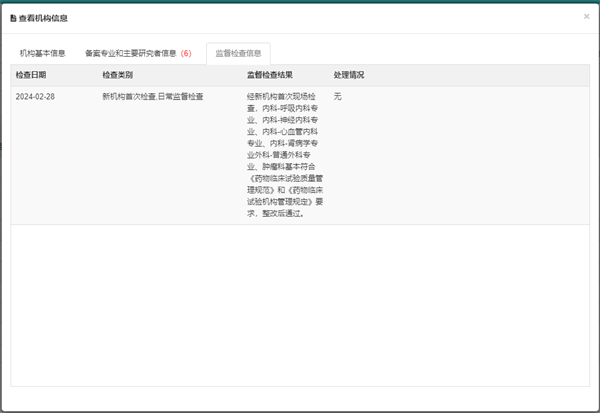Close the 查看机构信息 dialog

tap(586, 16)
